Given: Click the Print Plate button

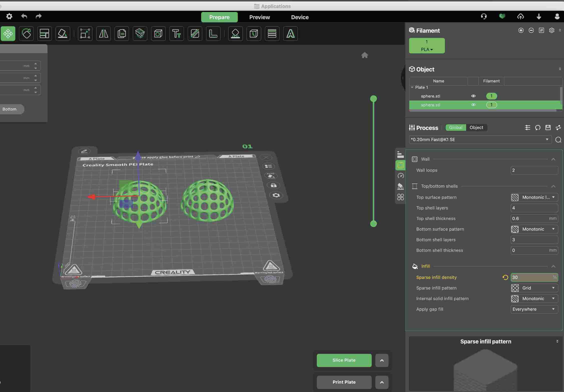Looking at the screenshot, I should coord(344,382).
